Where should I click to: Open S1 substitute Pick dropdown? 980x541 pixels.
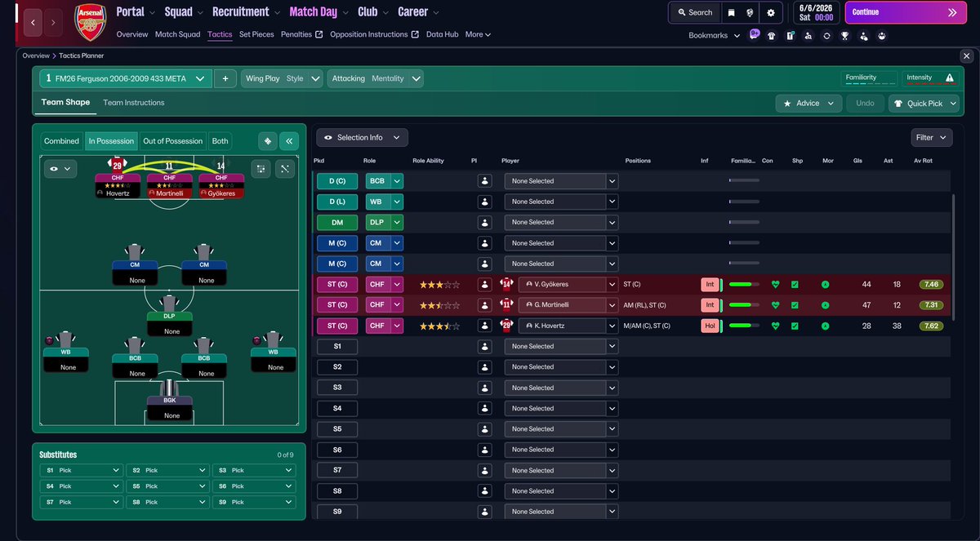point(82,470)
